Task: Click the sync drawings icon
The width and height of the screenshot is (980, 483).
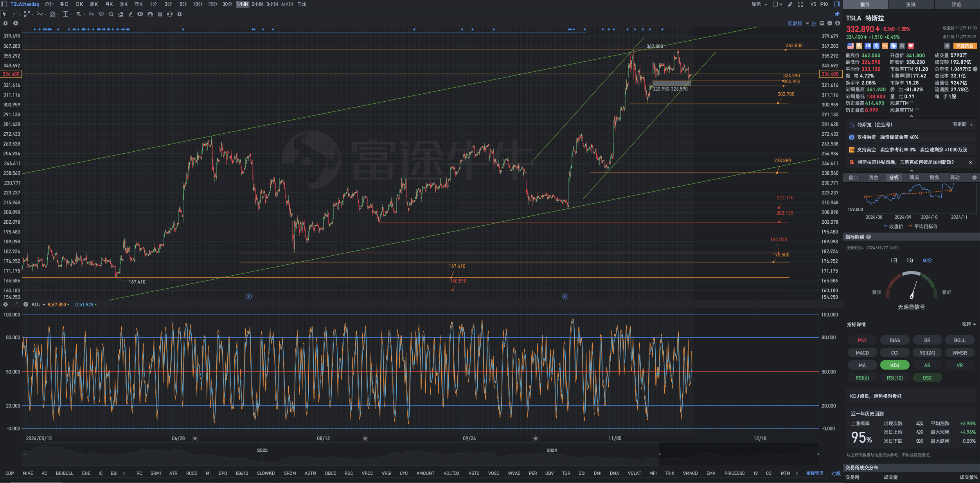Action: [170, 14]
